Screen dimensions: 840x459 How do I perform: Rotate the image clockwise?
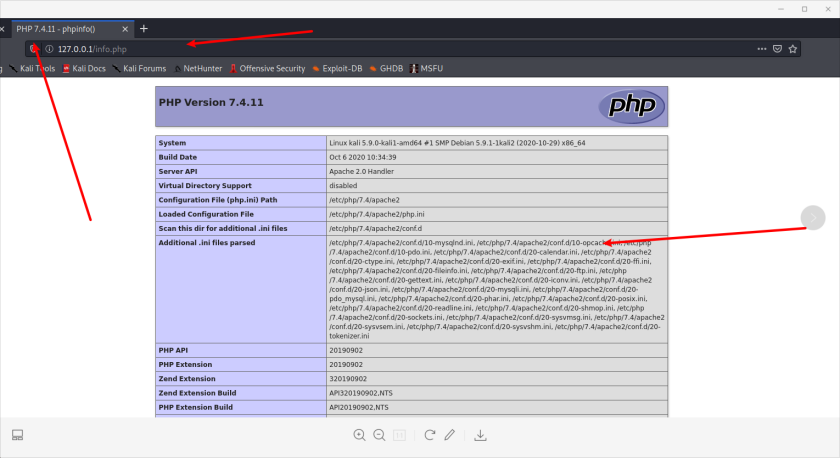[430, 435]
